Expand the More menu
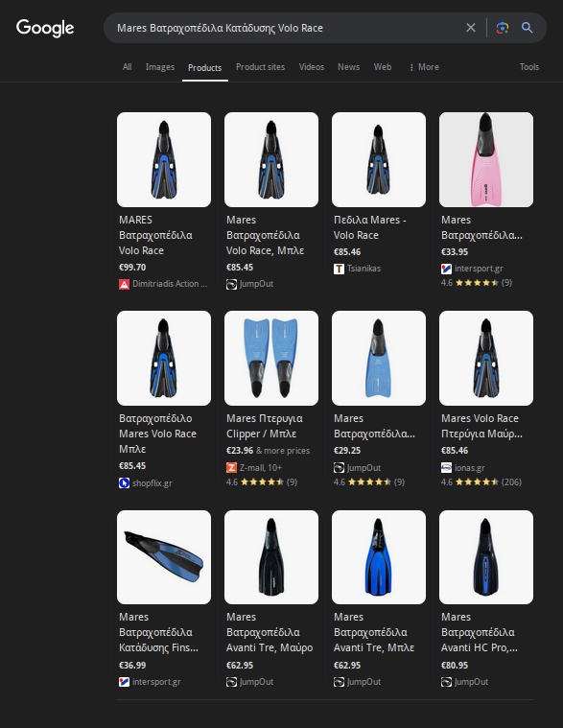The image size is (563, 728). [424, 67]
